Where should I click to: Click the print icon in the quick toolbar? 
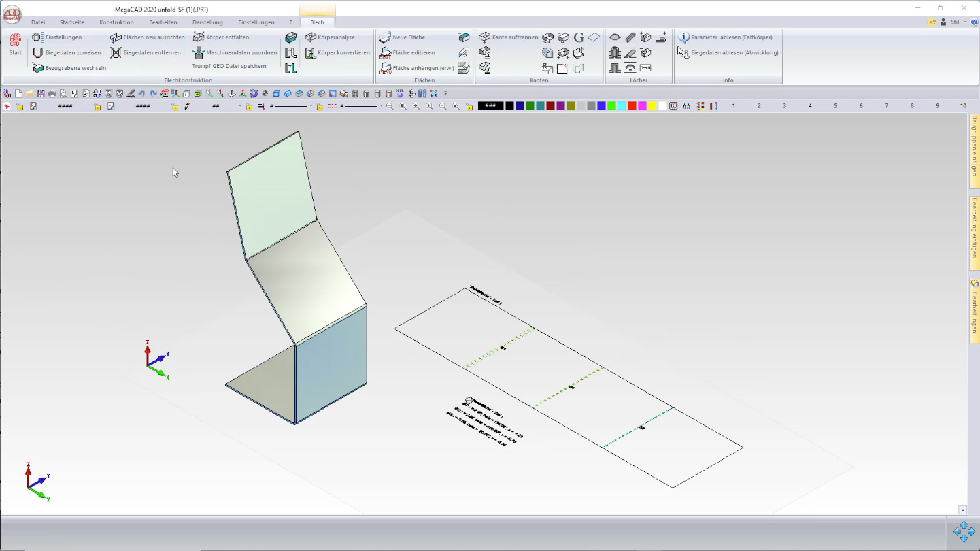[x=52, y=94]
